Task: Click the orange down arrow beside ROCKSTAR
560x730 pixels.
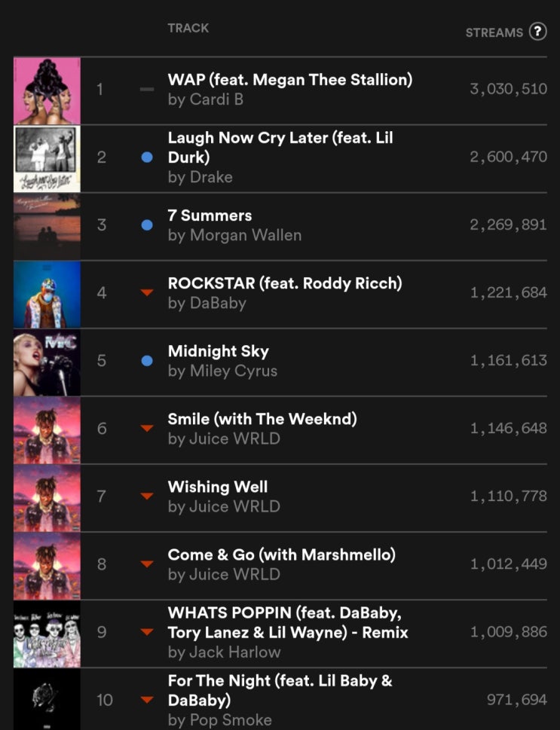Action: [147, 293]
